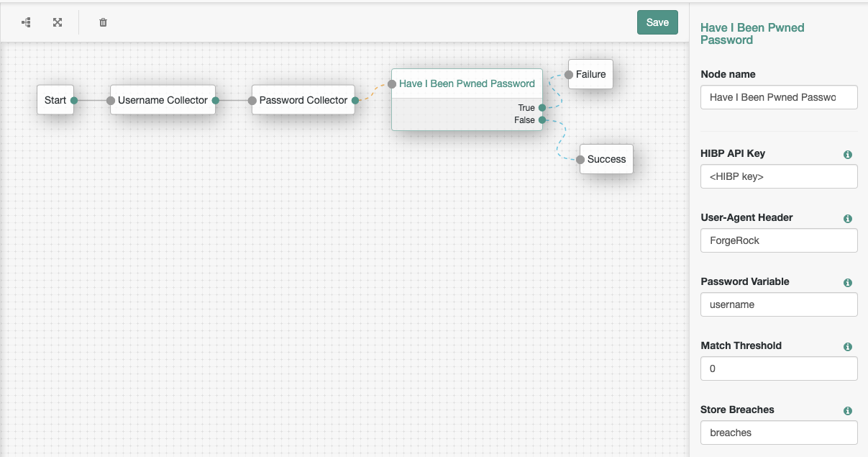This screenshot has width=868, height=457.
Task: Click the Username Collector output connector
Action: [x=215, y=101]
